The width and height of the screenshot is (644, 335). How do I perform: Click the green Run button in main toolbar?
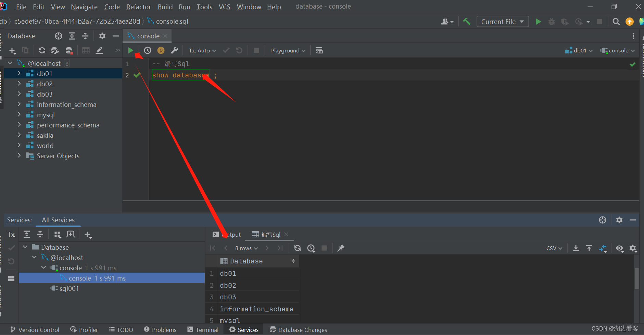coord(538,22)
